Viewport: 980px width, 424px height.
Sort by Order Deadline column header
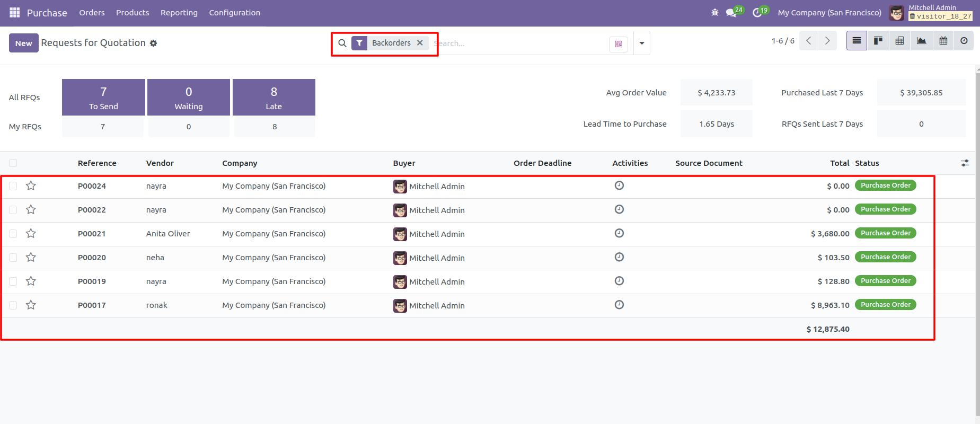(x=542, y=163)
